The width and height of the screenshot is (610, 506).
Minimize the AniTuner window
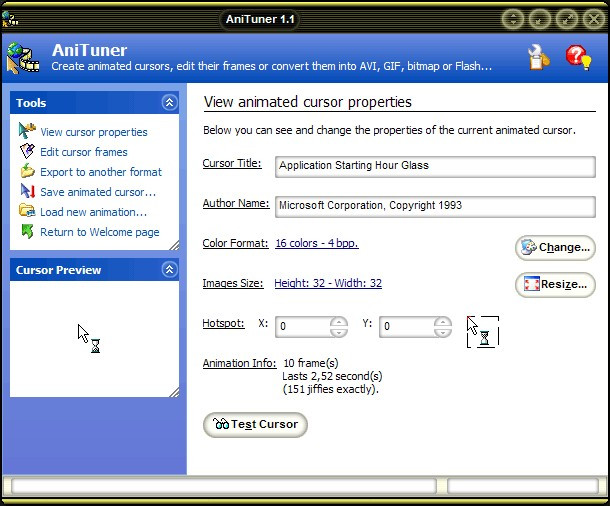(540, 19)
